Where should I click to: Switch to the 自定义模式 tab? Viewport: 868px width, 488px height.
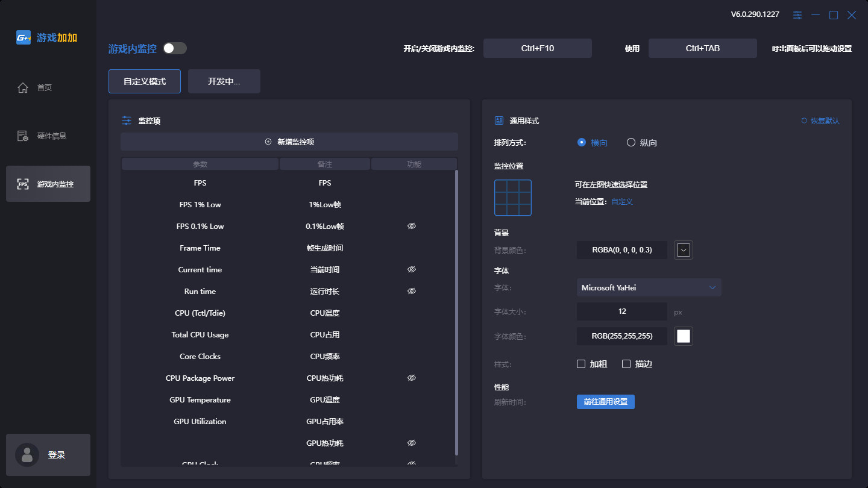[145, 81]
